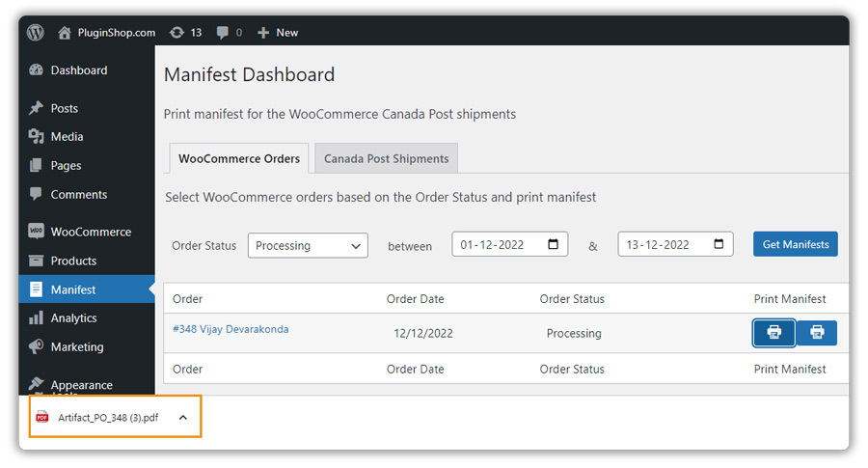The height and width of the screenshot is (468, 868).
Task: Open order #348 Vijay Devarakonda link
Action: (x=231, y=329)
